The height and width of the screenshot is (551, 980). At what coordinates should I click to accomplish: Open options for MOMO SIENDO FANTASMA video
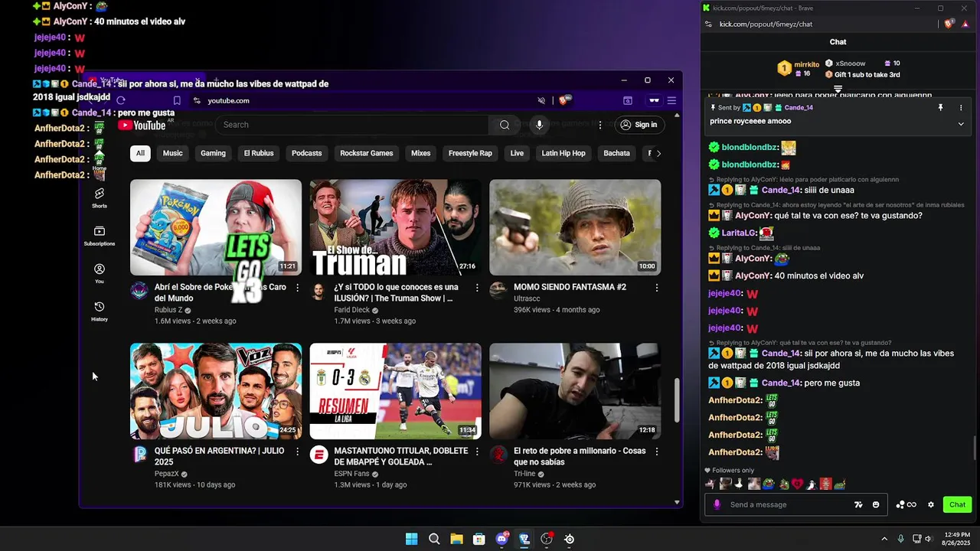point(657,288)
